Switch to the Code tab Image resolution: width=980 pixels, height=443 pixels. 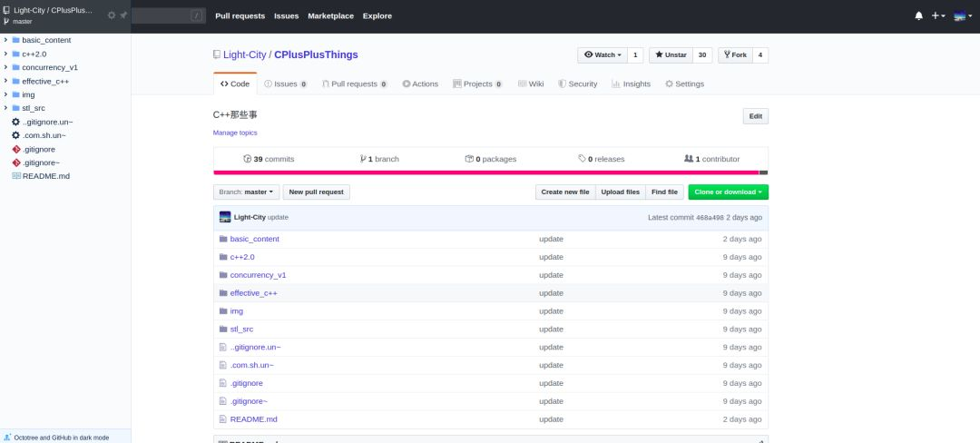point(235,84)
